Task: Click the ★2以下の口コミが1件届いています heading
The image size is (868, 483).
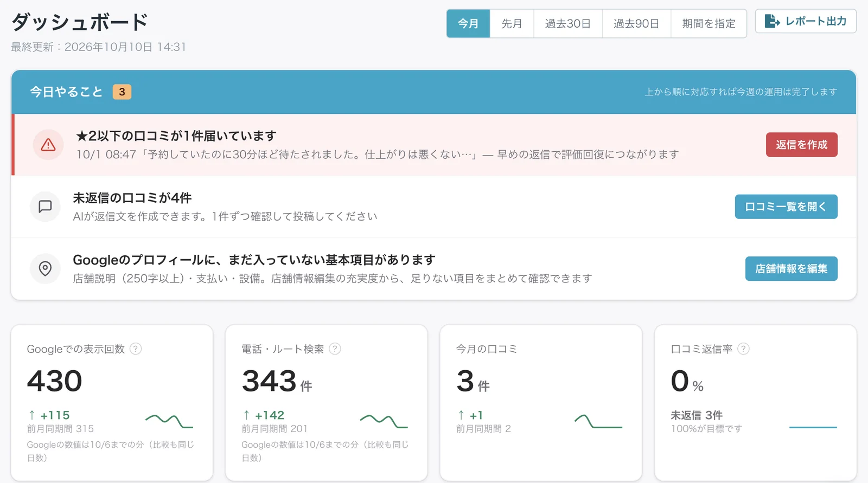Action: pos(176,136)
